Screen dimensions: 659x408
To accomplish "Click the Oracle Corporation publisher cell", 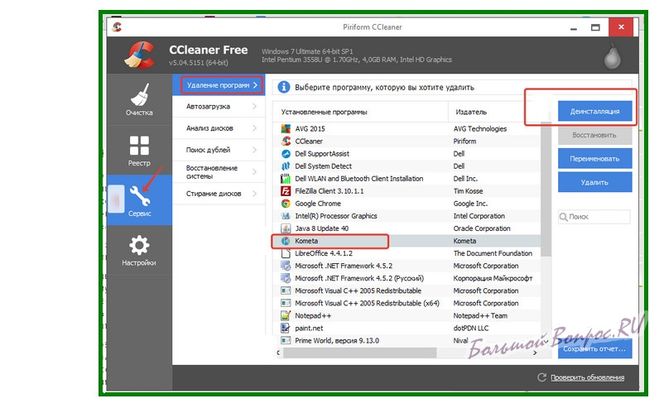I will tap(482, 229).
